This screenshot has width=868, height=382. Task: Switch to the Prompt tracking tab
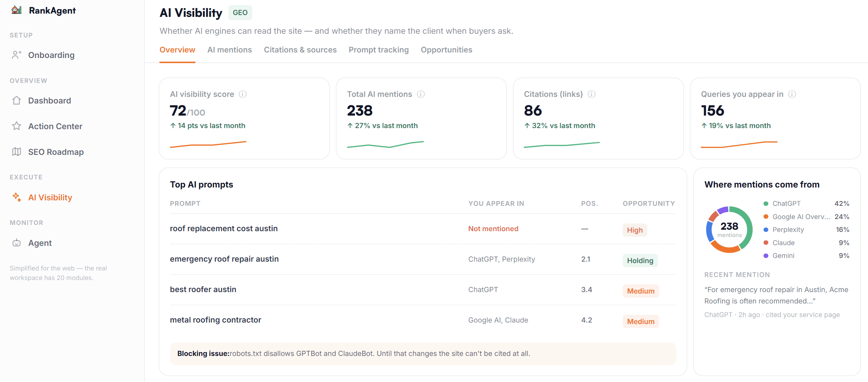coord(379,50)
